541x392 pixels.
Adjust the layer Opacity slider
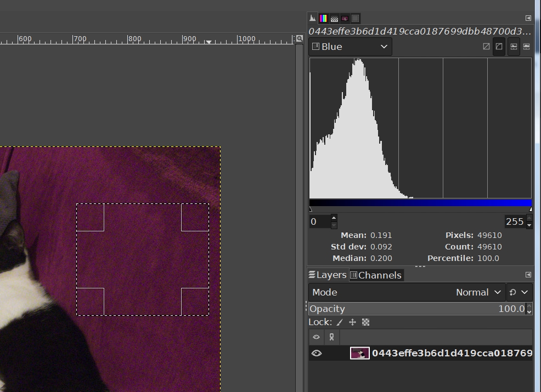coord(417,309)
